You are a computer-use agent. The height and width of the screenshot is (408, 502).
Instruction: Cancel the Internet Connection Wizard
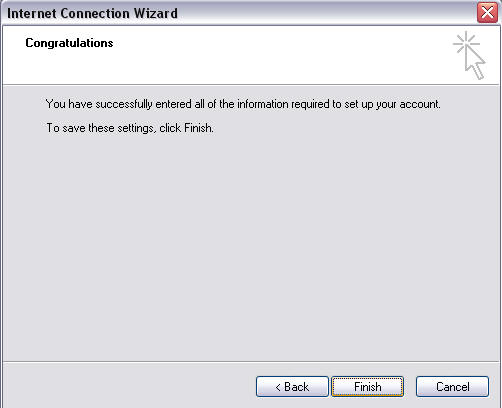pos(452,387)
